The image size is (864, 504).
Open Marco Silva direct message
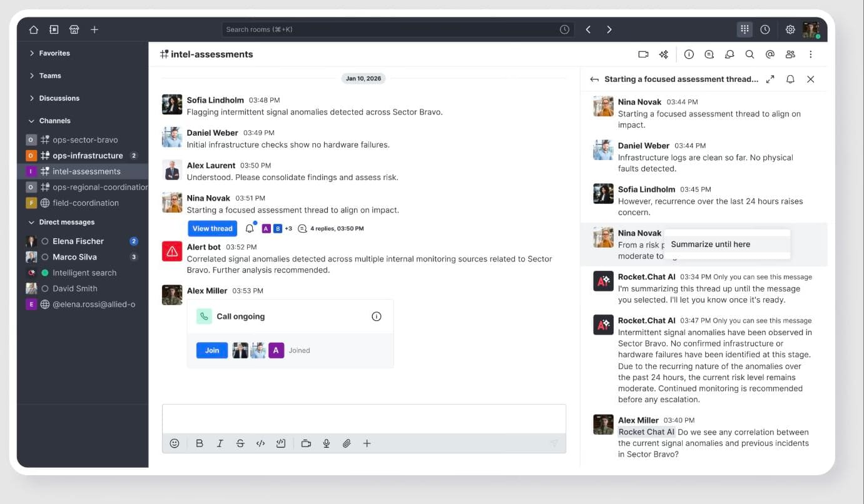[83, 257]
